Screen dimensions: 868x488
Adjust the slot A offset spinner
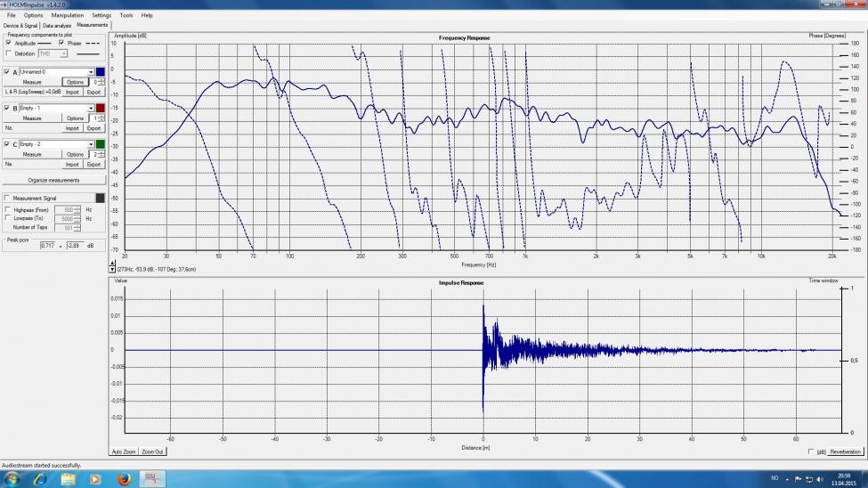point(101,82)
